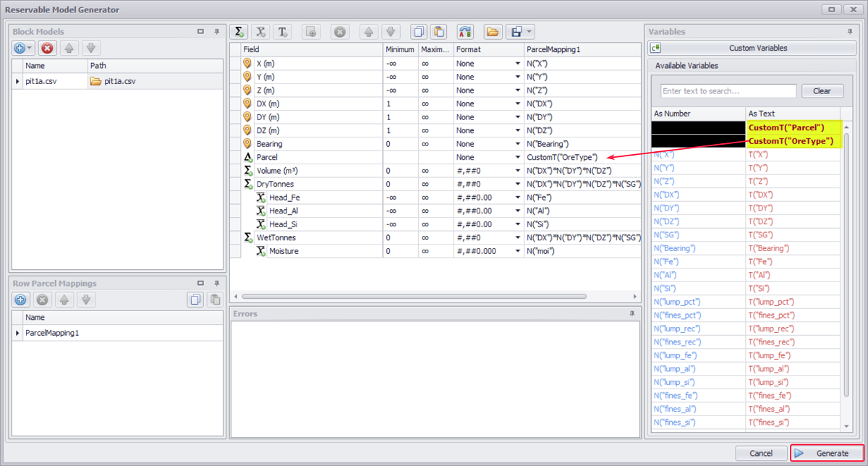Viewport: 868px width, 466px height.
Task: Copy the parcel mapping in Row Parcel Mappings
Action: coord(195,300)
